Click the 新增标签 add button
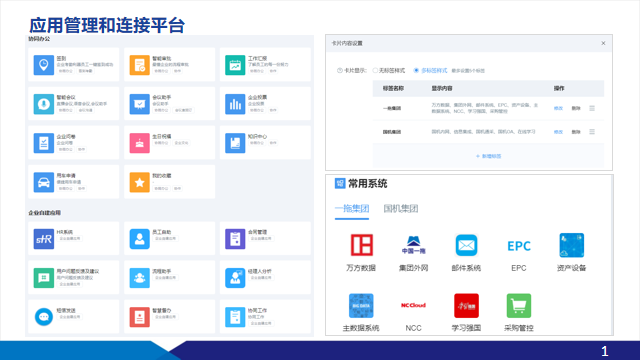 [x=489, y=156]
